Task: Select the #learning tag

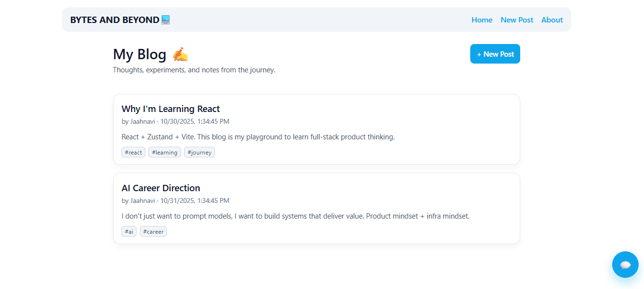Action: pyautogui.click(x=164, y=153)
